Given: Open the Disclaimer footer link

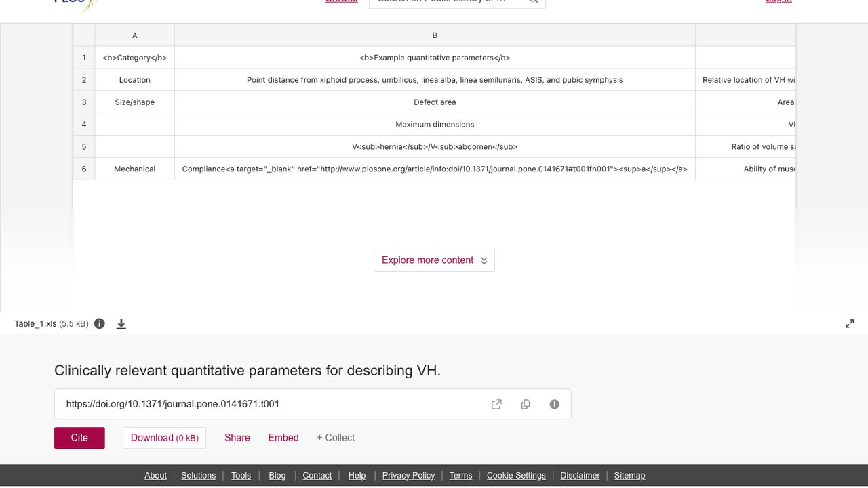Looking at the screenshot, I should pyautogui.click(x=580, y=476).
